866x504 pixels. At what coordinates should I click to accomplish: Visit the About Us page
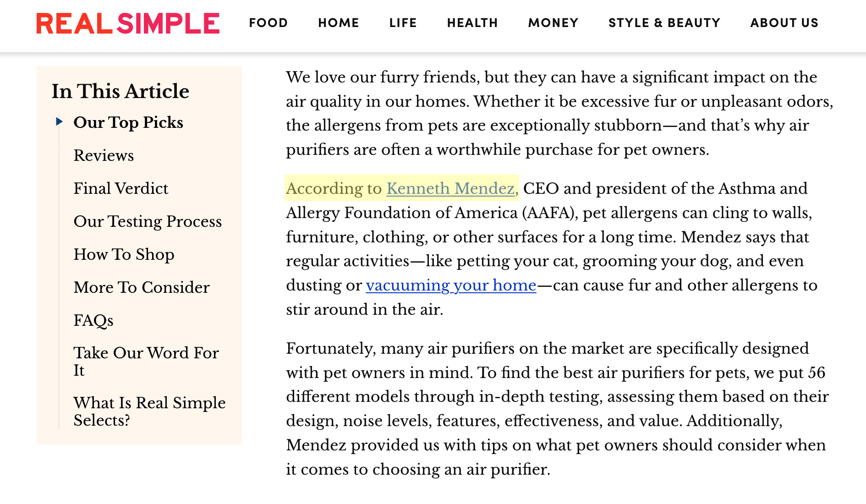click(x=784, y=23)
